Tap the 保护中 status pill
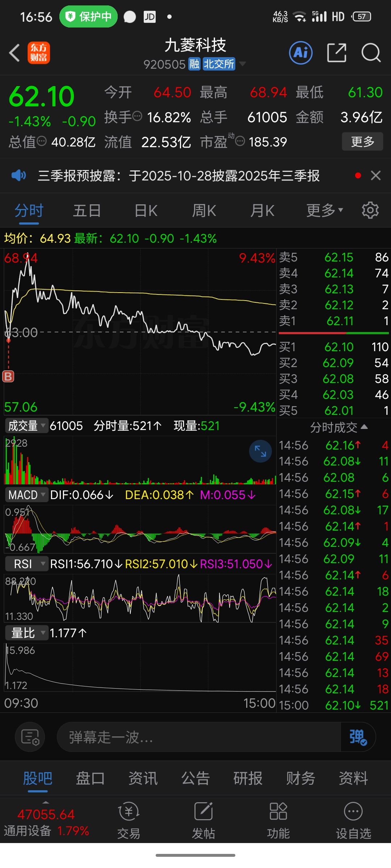 (x=88, y=16)
